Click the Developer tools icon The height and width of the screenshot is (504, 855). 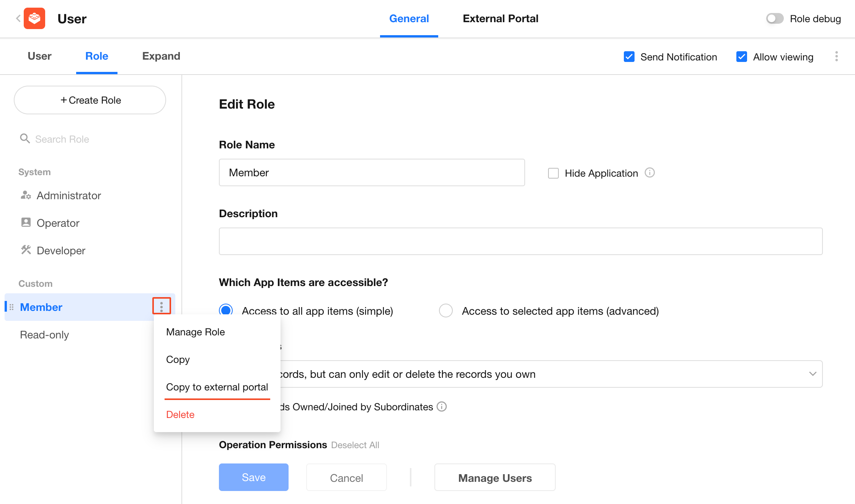26,250
